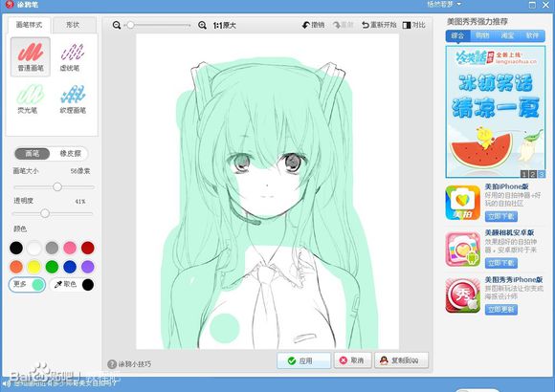Select the 淘宝 Taobao tab

point(507,35)
